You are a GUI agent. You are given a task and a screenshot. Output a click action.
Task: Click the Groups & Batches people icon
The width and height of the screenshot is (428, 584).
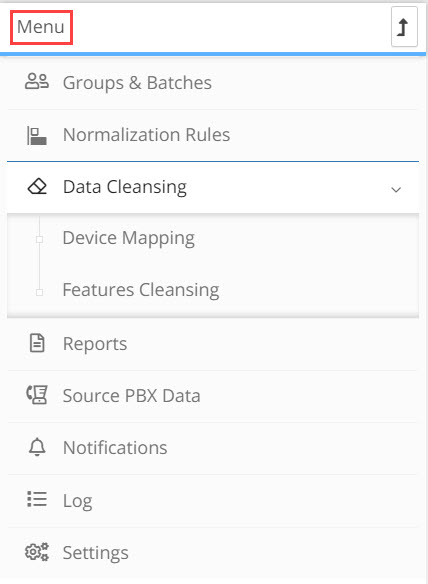click(x=37, y=81)
